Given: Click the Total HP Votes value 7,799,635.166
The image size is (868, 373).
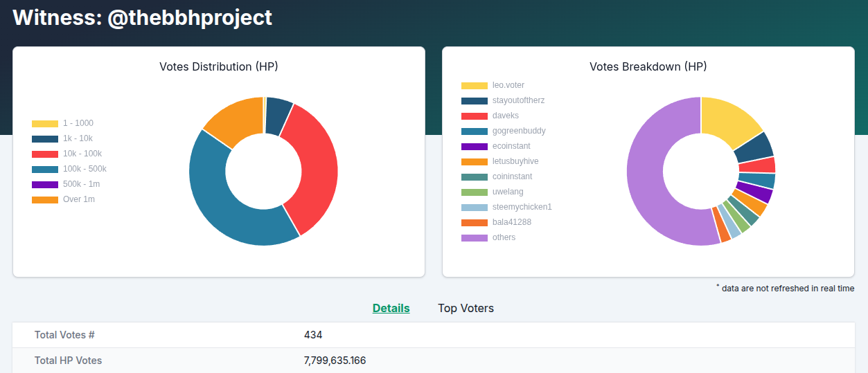Looking at the screenshot, I should 335,361.
